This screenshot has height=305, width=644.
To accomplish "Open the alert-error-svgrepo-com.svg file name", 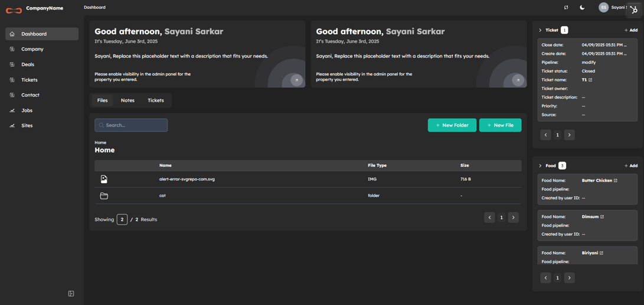I will 187,179.
